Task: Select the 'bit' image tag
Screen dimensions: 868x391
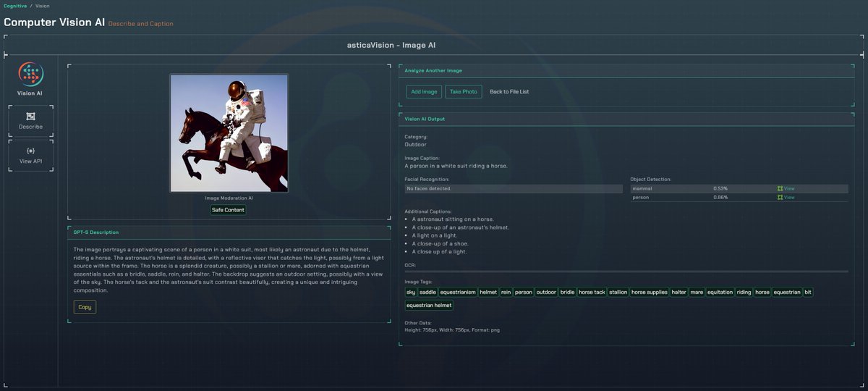Action: click(808, 292)
